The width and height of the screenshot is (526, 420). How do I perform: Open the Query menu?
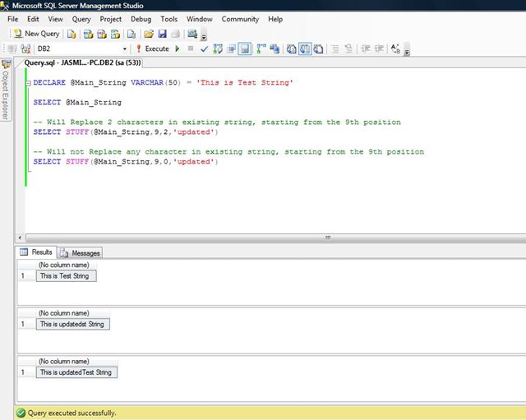[x=81, y=18]
